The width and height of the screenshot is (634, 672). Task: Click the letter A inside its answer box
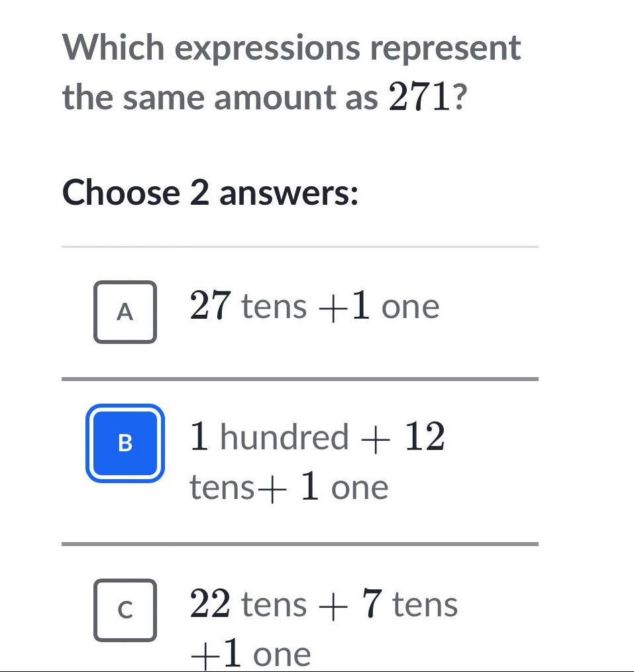(125, 311)
